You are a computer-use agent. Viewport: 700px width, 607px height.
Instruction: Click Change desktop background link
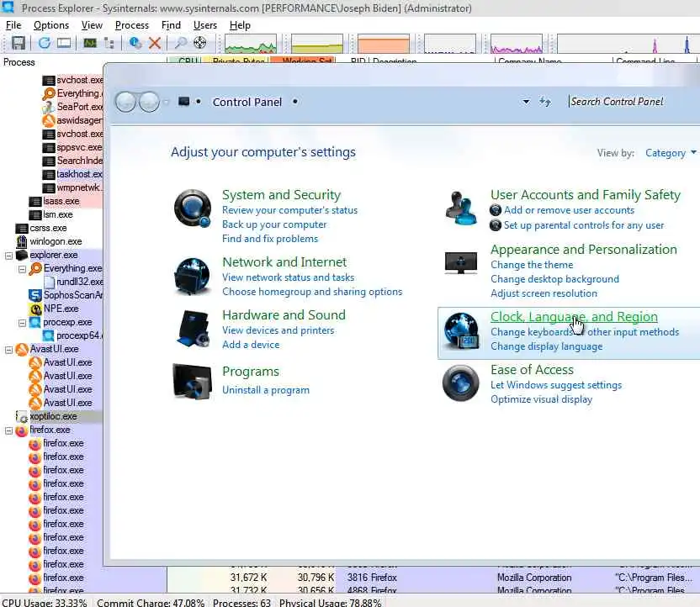pyautogui.click(x=554, y=279)
